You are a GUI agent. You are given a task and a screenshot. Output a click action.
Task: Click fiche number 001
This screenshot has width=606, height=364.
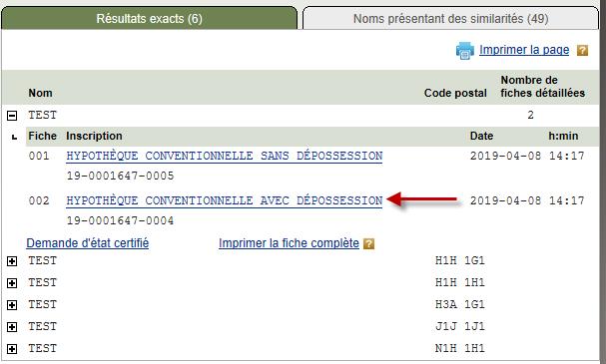[x=39, y=156]
